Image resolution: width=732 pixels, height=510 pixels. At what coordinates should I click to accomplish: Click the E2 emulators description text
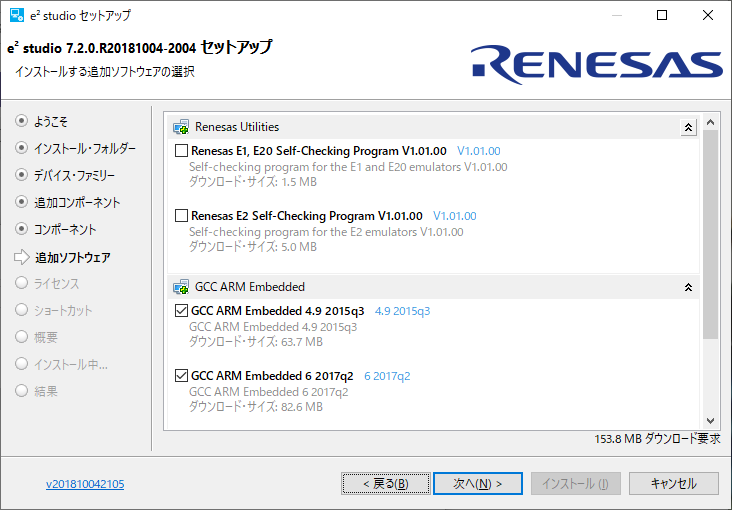click(x=326, y=232)
